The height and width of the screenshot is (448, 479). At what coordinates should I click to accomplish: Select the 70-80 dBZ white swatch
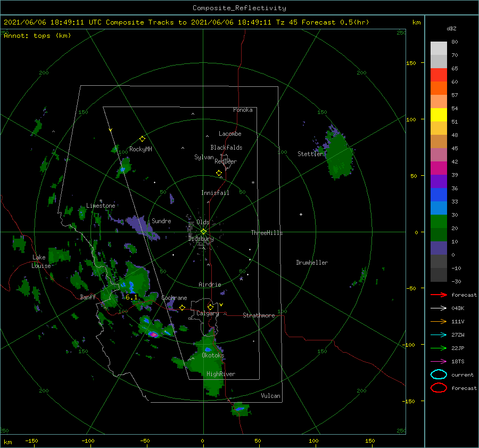click(439, 48)
